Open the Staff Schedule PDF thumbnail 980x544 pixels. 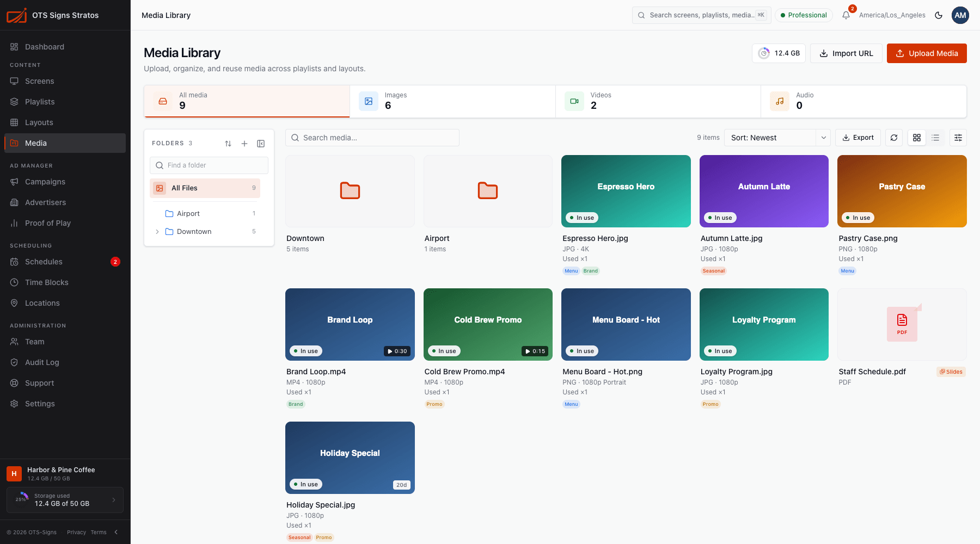pos(902,324)
